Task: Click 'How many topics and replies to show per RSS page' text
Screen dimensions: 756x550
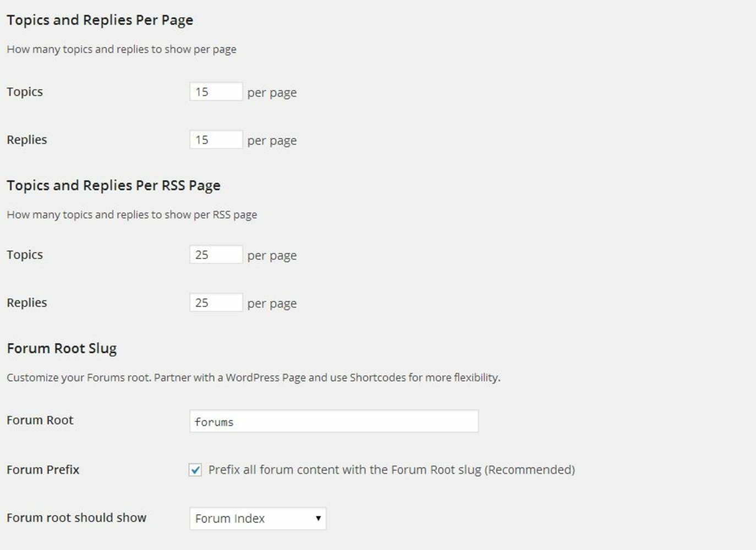Action: point(132,215)
